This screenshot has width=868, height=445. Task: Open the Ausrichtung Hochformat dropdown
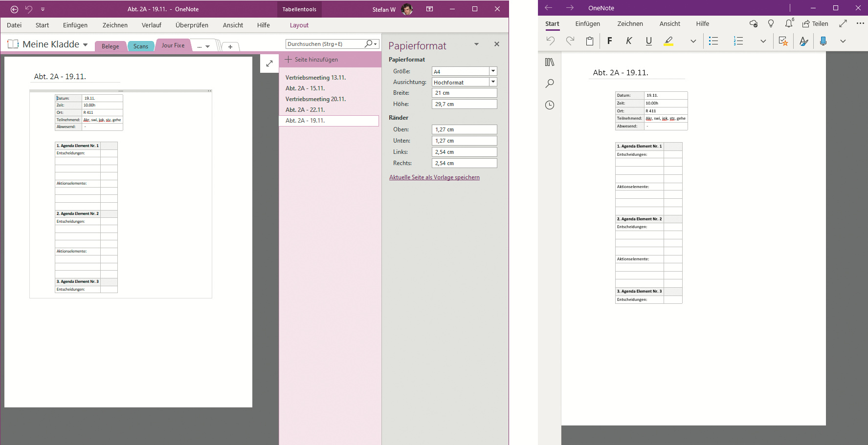point(493,82)
